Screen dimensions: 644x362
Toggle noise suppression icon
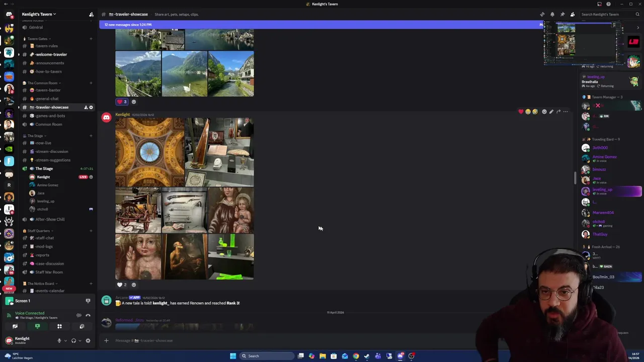[x=79, y=315]
